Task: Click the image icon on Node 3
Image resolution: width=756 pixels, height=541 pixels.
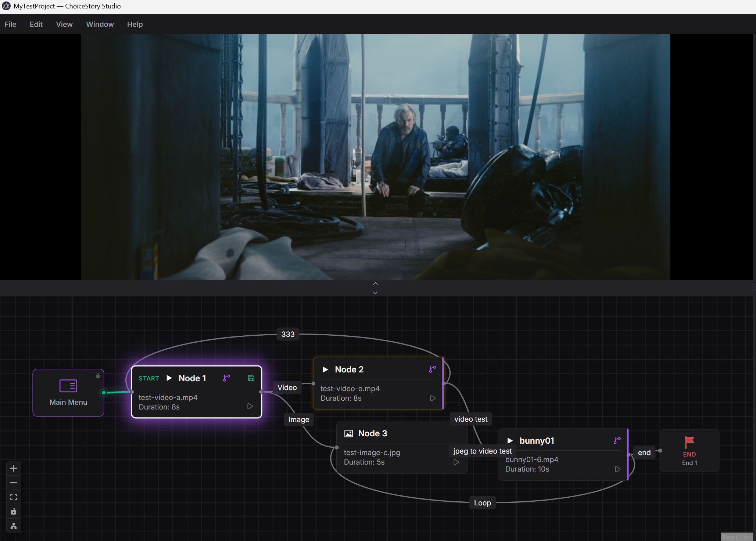Action: (348, 433)
